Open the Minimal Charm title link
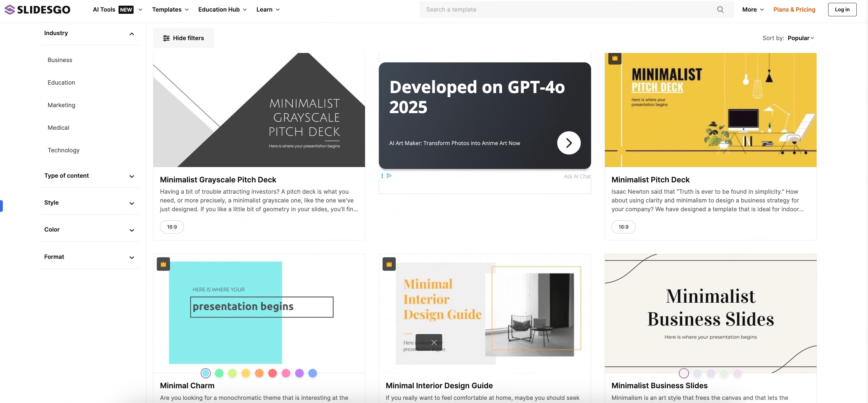Viewport: 868px width, 403px height. pyautogui.click(x=187, y=385)
